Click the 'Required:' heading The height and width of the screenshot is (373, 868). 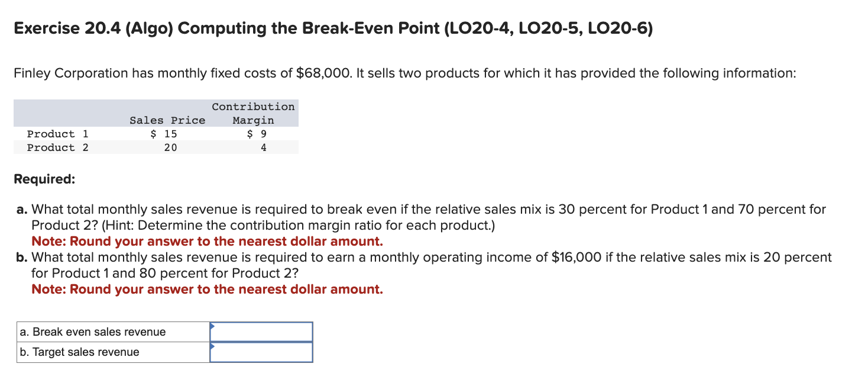(37, 179)
